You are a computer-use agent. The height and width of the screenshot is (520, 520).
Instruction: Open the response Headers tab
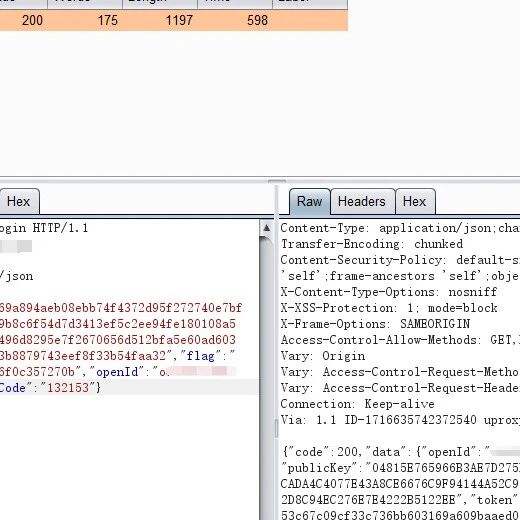pyautogui.click(x=362, y=201)
